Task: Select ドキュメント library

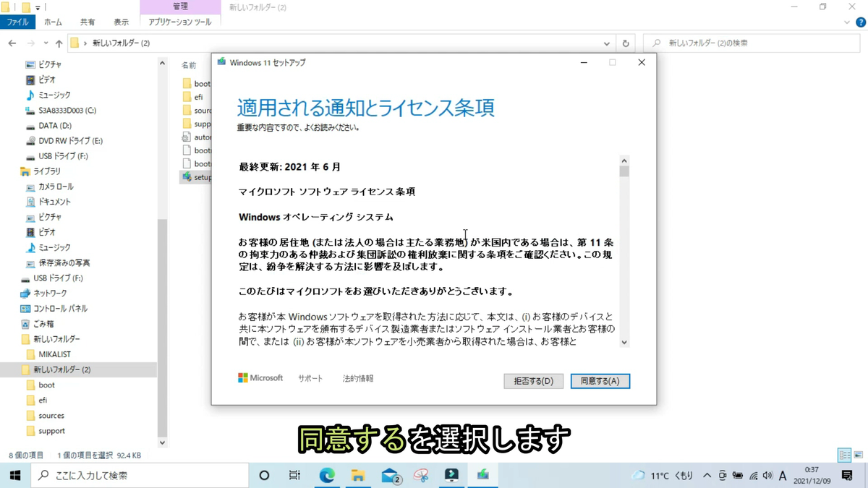Action: (x=54, y=202)
